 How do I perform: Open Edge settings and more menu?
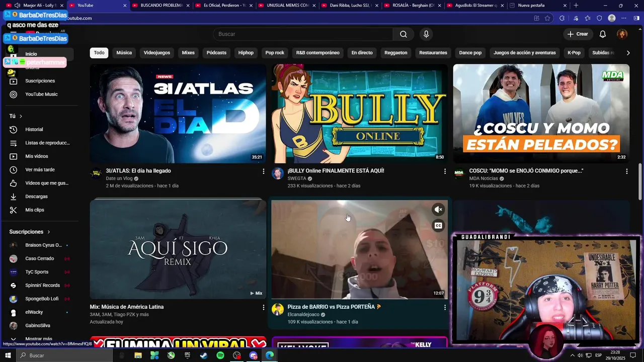[x=624, y=18]
